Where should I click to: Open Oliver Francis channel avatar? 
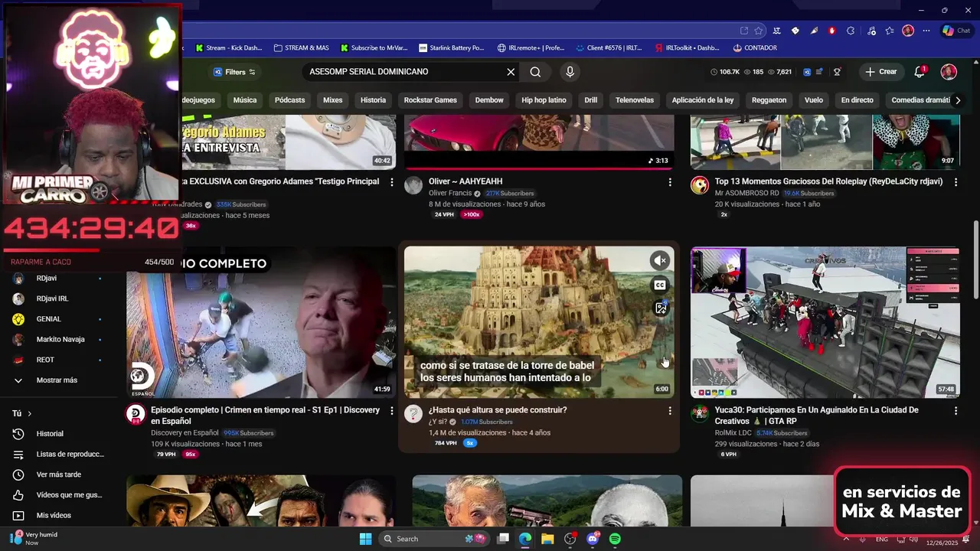(x=413, y=186)
